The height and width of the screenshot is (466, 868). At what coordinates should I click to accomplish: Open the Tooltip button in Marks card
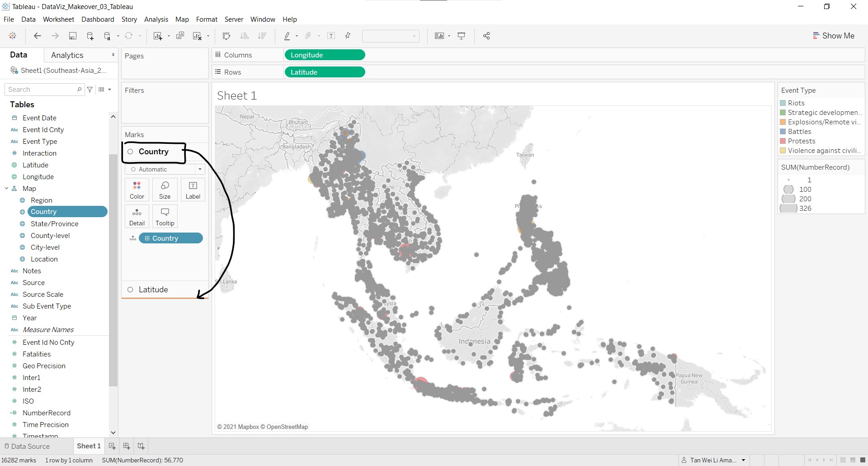[165, 216]
